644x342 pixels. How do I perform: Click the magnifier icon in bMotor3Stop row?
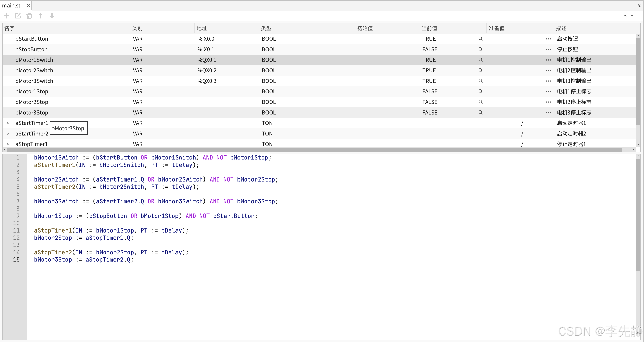click(480, 112)
